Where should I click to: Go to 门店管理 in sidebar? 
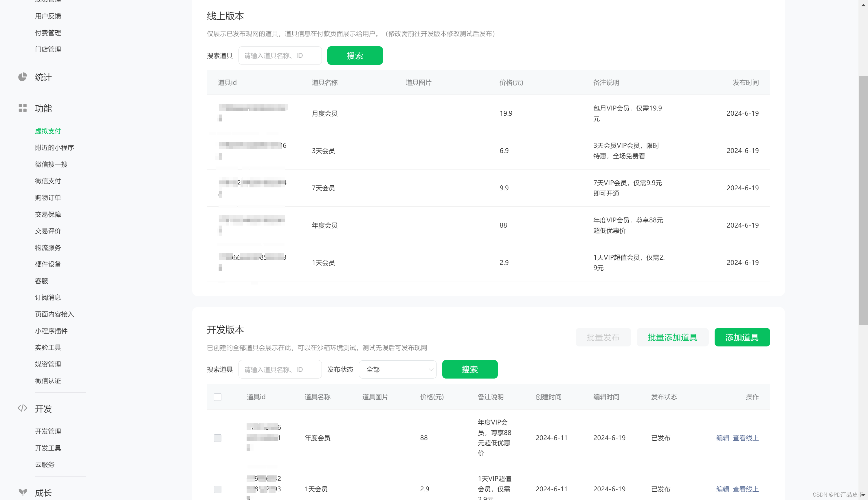coord(48,49)
